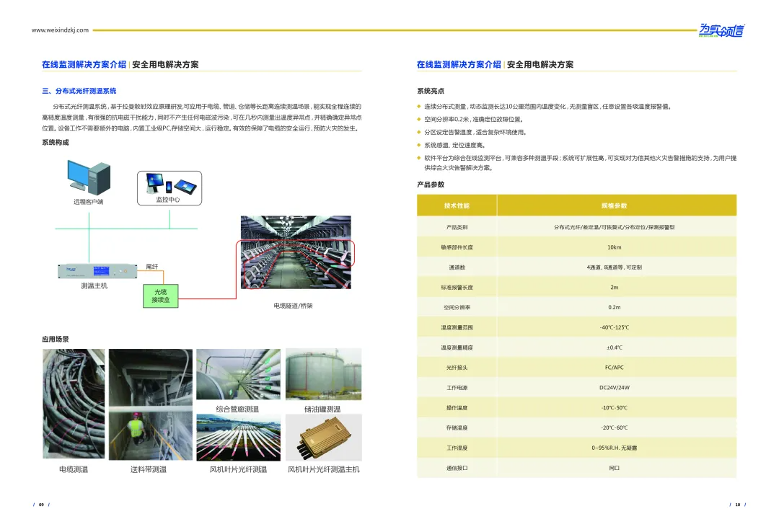
Task: Click the remote client computer icon
Action: (x=89, y=177)
